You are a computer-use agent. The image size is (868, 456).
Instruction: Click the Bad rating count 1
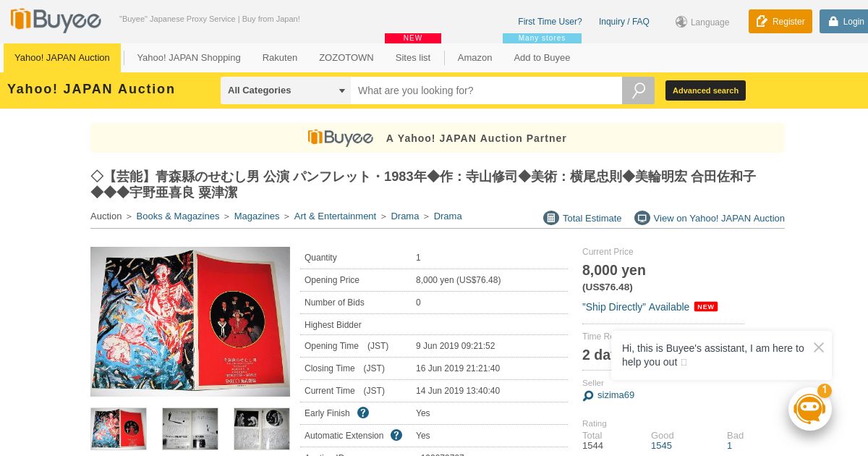(729, 445)
